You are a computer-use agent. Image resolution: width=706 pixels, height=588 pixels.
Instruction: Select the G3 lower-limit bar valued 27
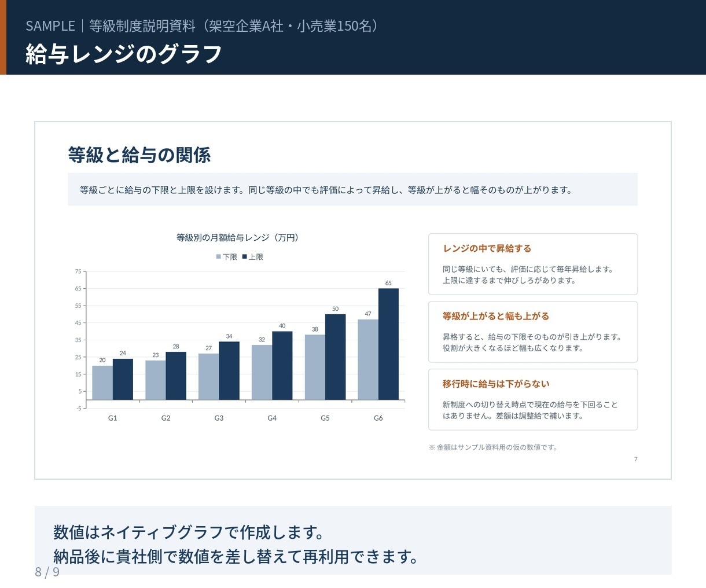[209, 377]
